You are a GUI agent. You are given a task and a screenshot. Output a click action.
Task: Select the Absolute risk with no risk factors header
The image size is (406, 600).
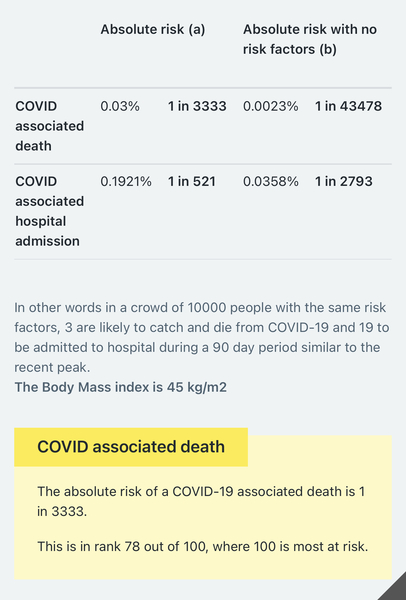[x=310, y=39]
